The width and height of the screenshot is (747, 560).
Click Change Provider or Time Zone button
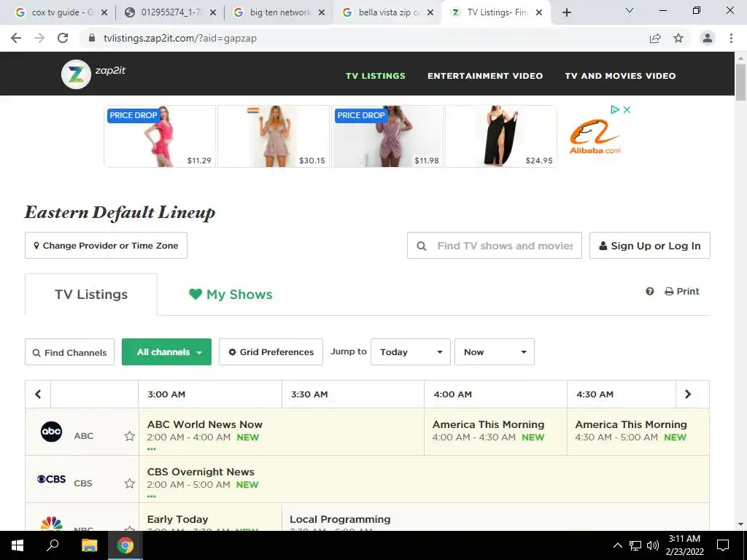tap(106, 246)
